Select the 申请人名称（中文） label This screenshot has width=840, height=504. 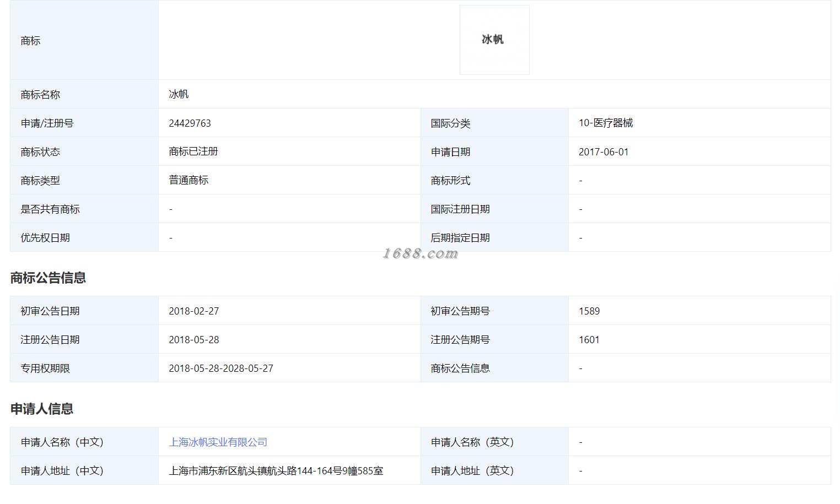pyautogui.click(x=62, y=442)
